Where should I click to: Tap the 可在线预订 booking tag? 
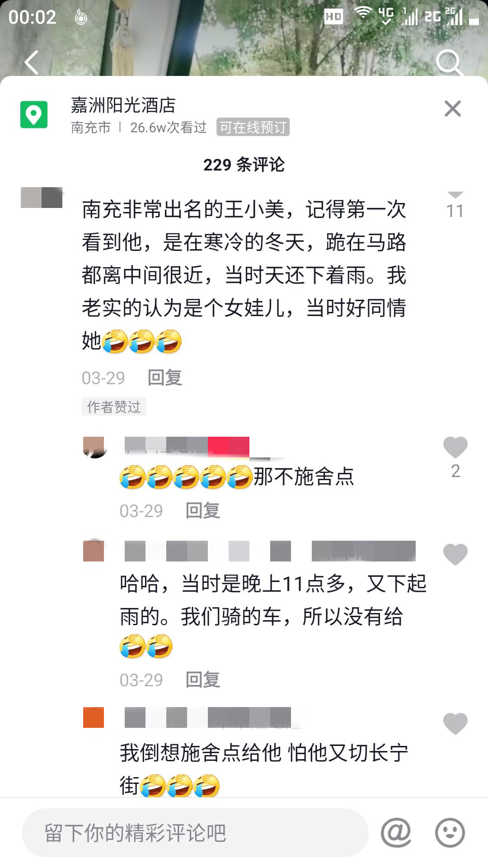(253, 127)
